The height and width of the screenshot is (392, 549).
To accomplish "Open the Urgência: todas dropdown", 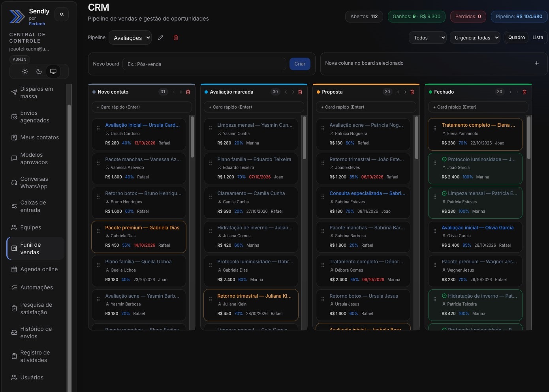I will click(475, 38).
